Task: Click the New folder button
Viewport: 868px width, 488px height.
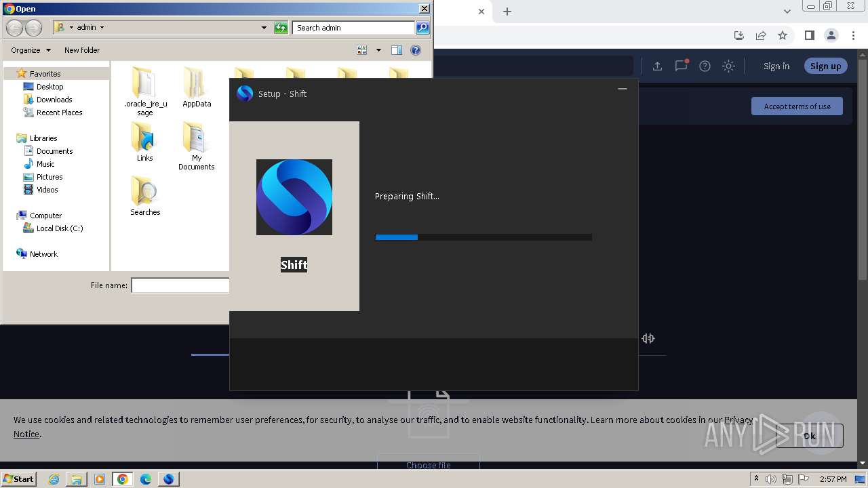Action: pos(82,50)
